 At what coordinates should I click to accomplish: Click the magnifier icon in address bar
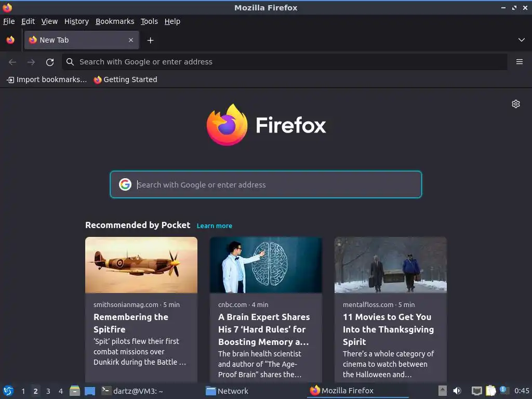(x=70, y=62)
